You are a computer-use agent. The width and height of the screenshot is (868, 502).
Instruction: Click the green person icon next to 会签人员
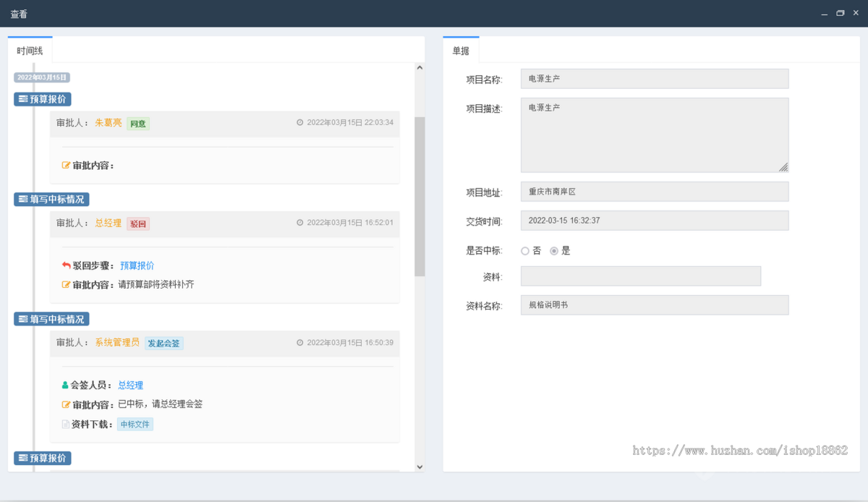[65, 384]
